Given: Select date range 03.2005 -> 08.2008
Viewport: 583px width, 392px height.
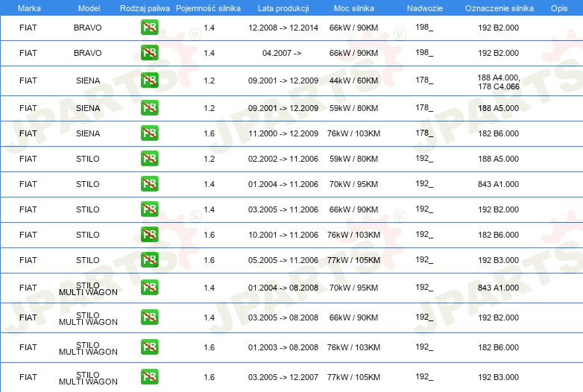Looking at the screenshot, I should coord(283,317).
